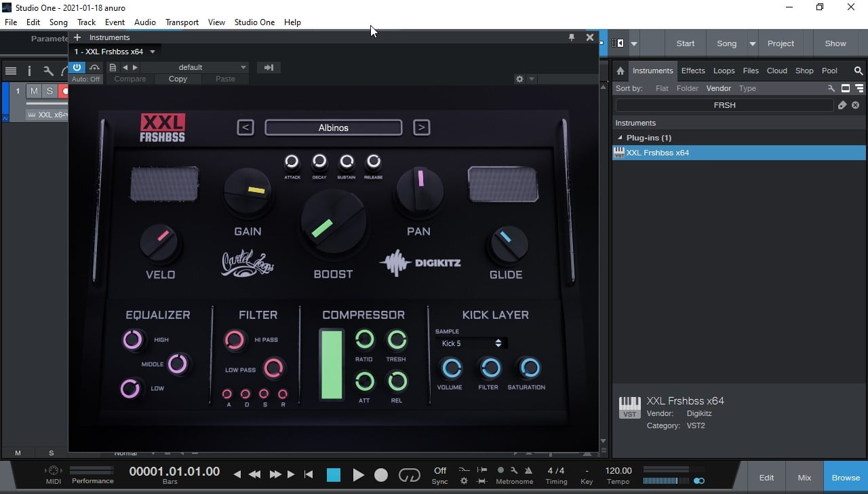Screen dimensions: 868x494
Task: Toggle the plug-in power bypass button
Action: (x=77, y=67)
